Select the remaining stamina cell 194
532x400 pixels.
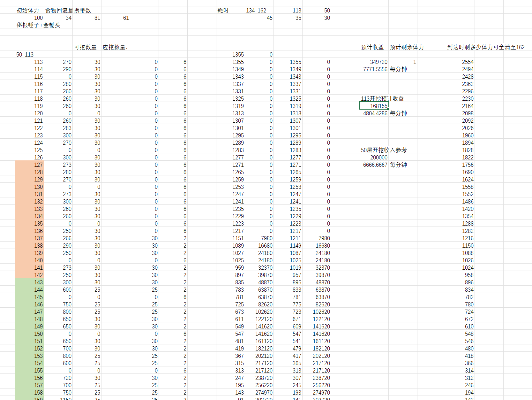tap(460, 392)
